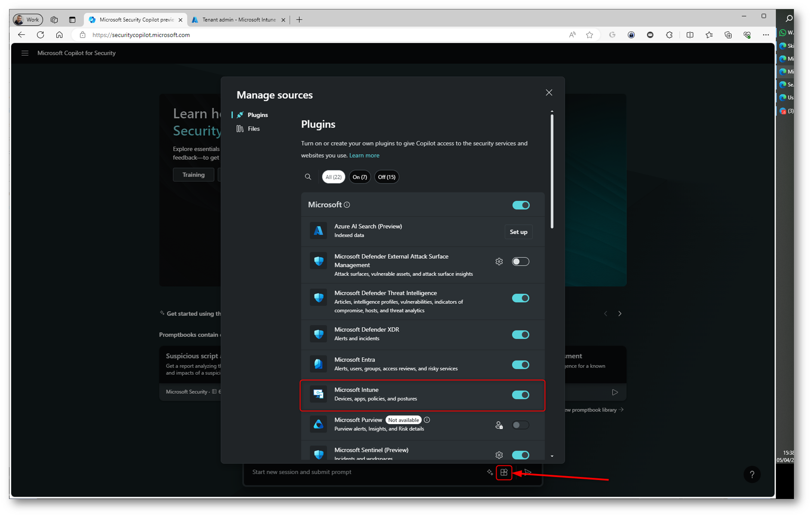The image size is (812, 517).
Task: Open browser extensions puzzle icon
Action: tap(669, 35)
